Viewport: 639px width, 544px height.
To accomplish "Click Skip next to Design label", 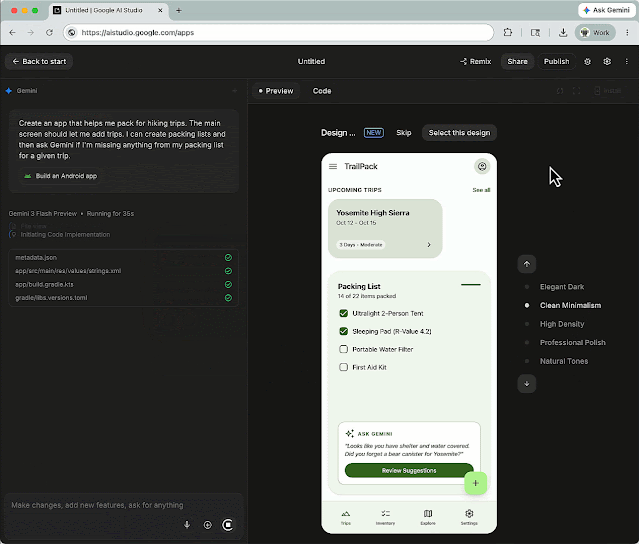I will [403, 133].
